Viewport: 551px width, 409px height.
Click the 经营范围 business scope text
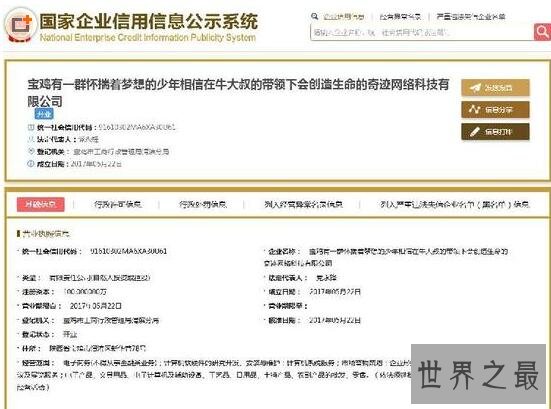click(214, 375)
